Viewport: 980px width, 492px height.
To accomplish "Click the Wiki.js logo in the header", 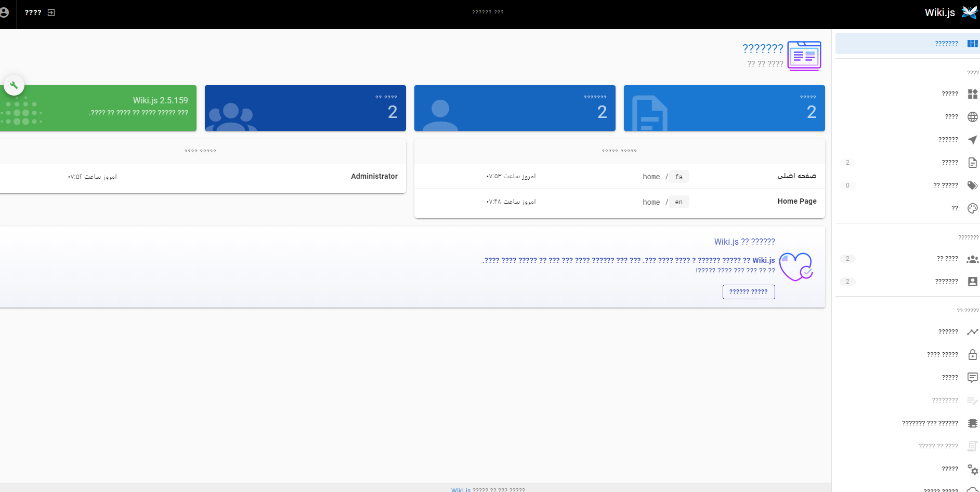I will (969, 12).
